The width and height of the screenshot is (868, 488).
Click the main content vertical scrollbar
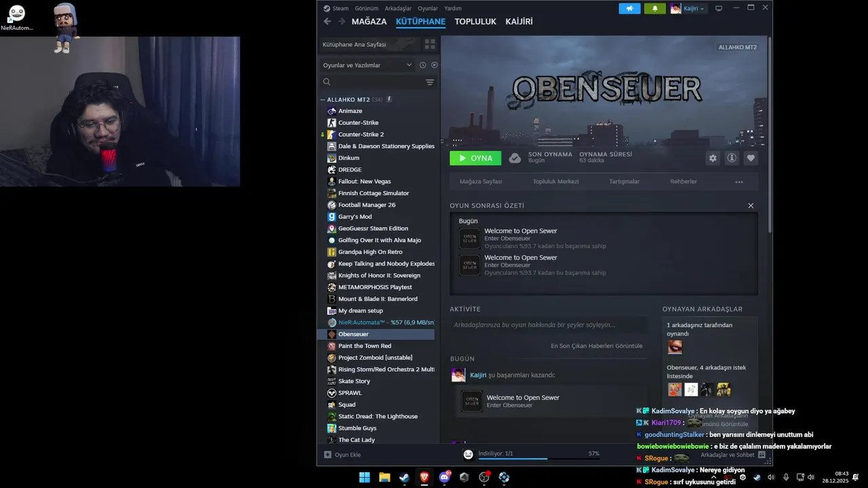coord(770,136)
